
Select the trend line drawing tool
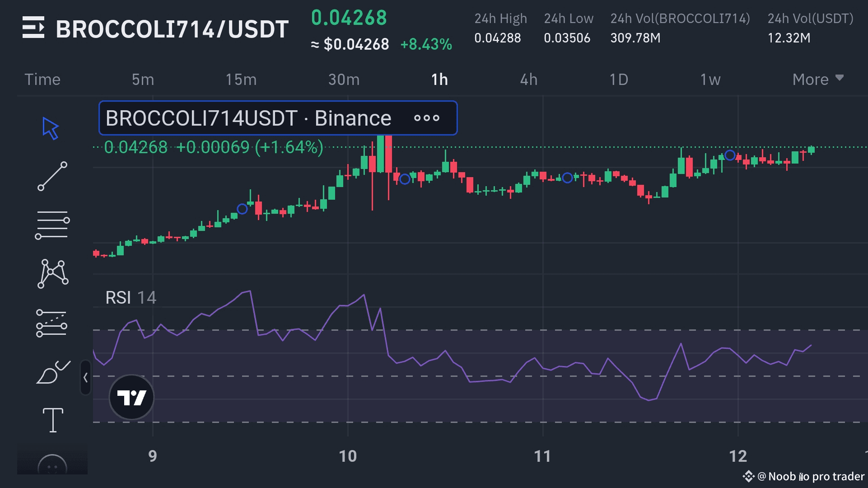52,176
